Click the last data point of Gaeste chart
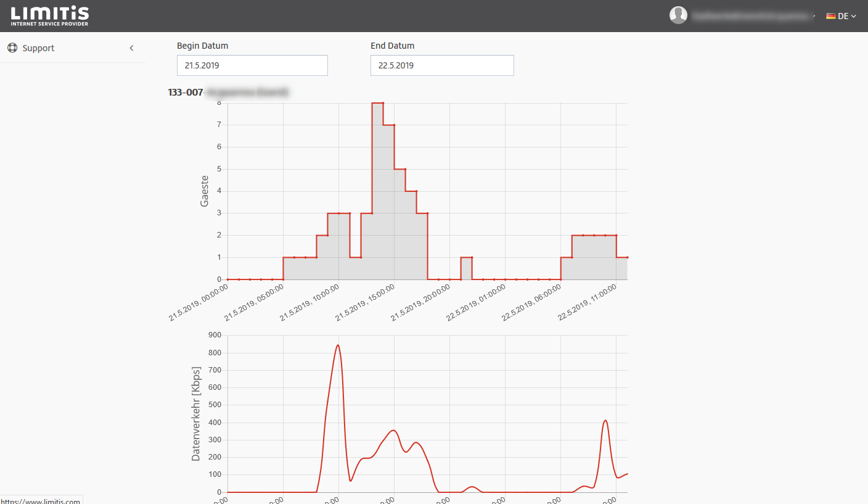The height and width of the screenshot is (504, 868). tap(627, 257)
